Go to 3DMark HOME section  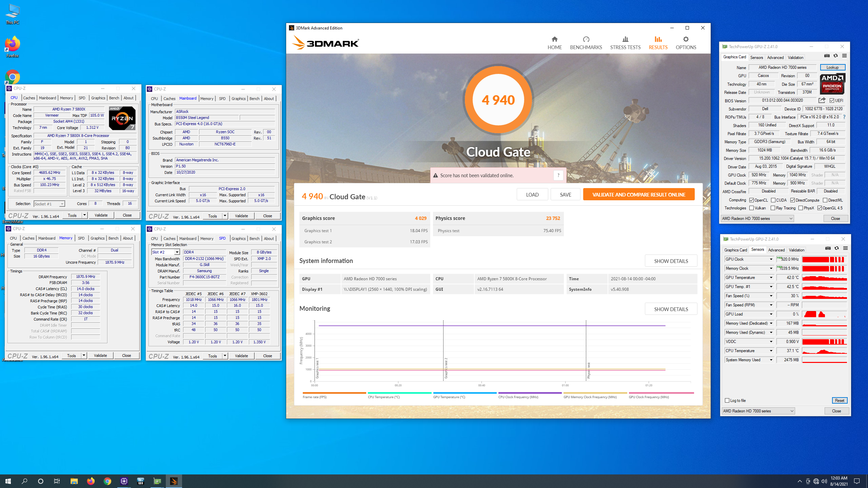[x=554, y=43]
